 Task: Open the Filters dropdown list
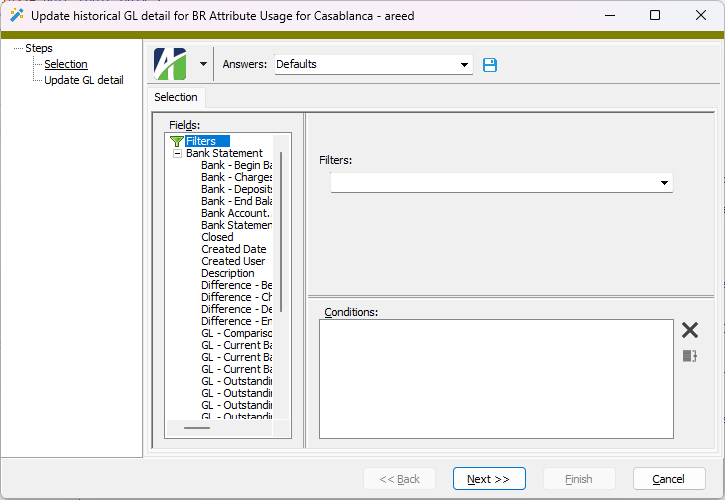coord(664,183)
